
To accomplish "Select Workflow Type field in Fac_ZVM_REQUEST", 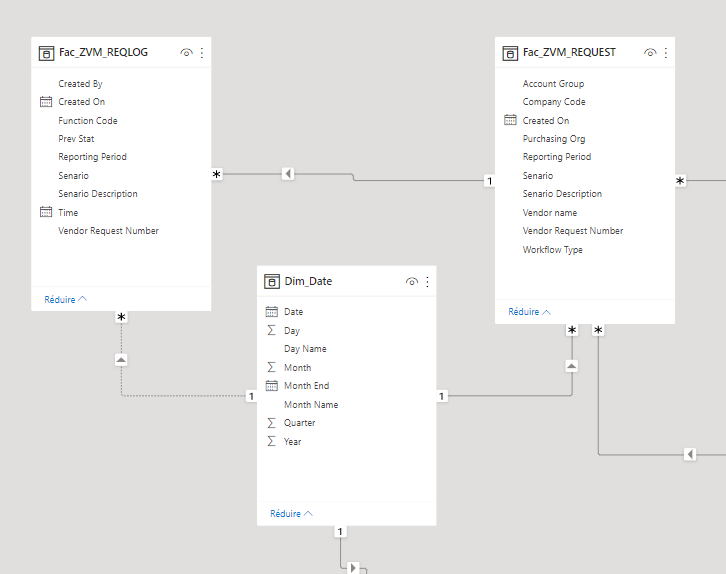I will point(552,250).
